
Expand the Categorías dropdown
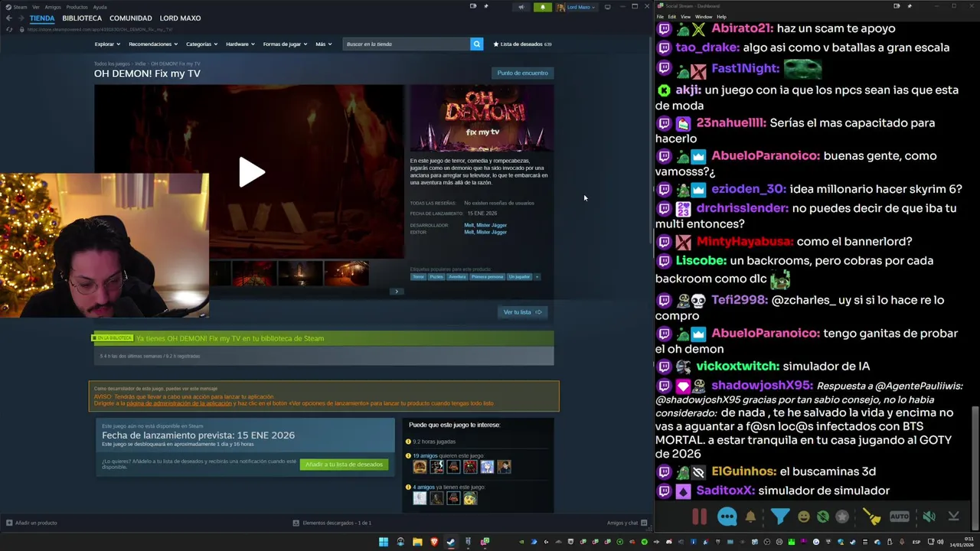click(201, 44)
